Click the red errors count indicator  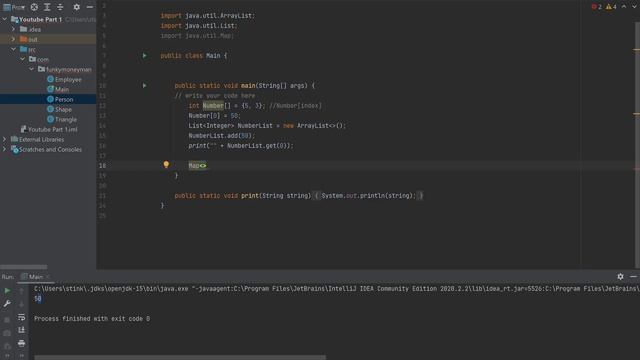(597, 7)
